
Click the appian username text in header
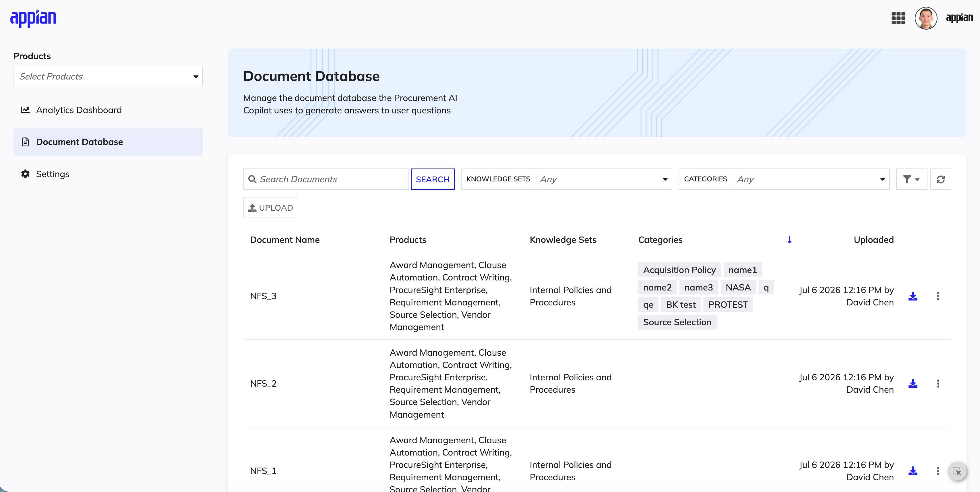click(959, 18)
